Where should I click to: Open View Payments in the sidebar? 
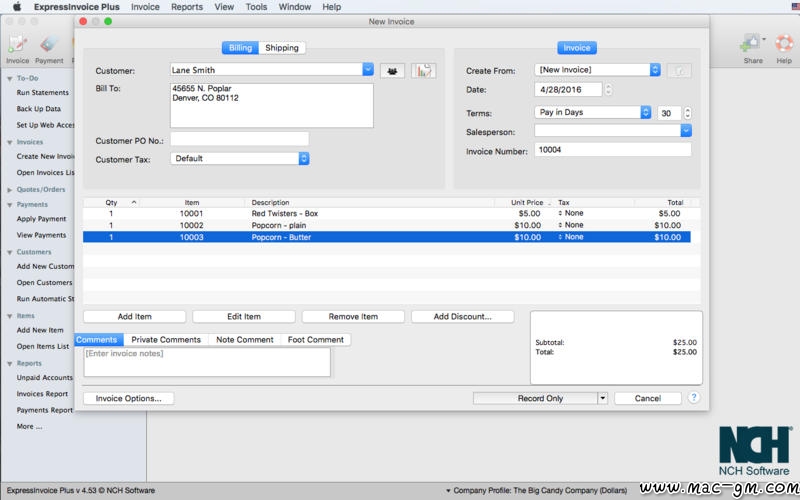click(x=41, y=235)
